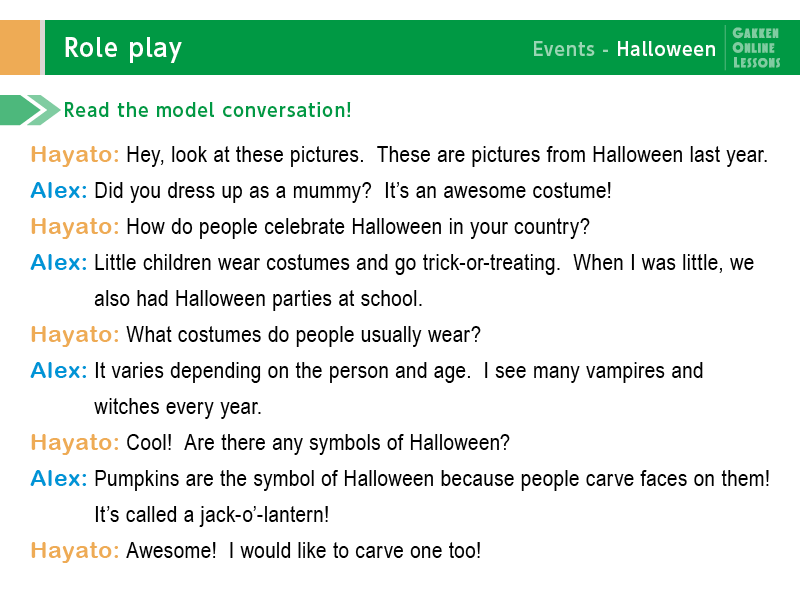Screen dimensions: 800x600
Task: Click the orange block in header
Action: click(20, 47)
